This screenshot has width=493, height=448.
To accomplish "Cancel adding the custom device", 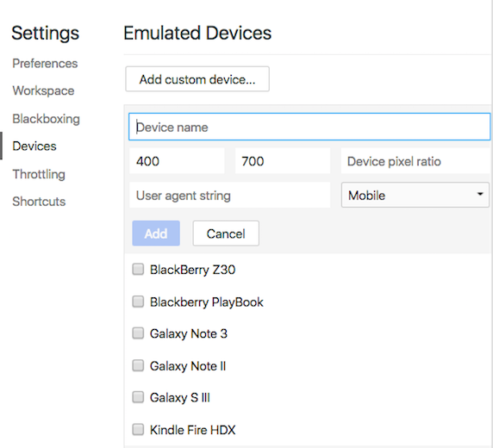I will tap(226, 233).
